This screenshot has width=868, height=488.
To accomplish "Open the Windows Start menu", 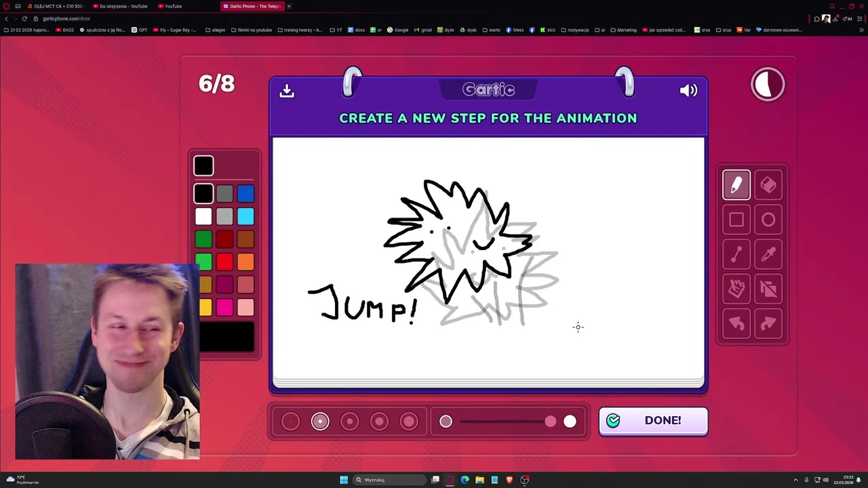I will 344,480.
